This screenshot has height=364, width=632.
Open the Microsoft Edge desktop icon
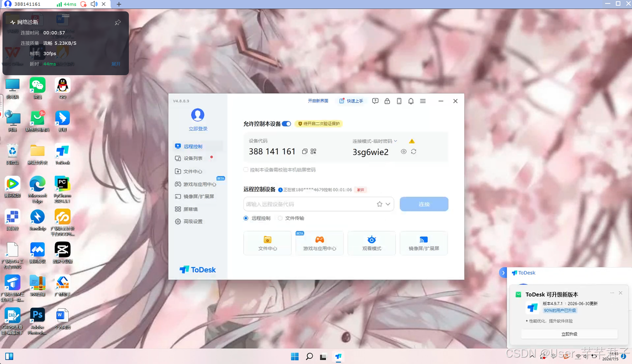click(x=38, y=189)
